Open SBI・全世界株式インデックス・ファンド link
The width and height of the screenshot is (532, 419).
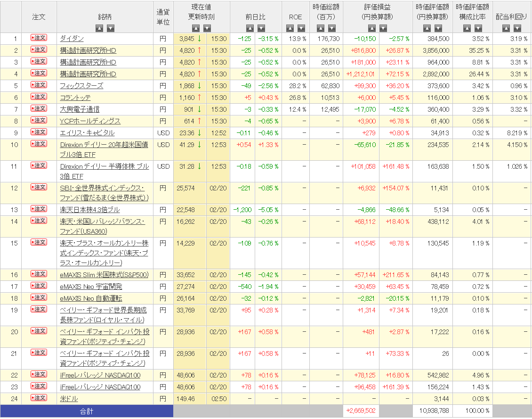[104, 193]
